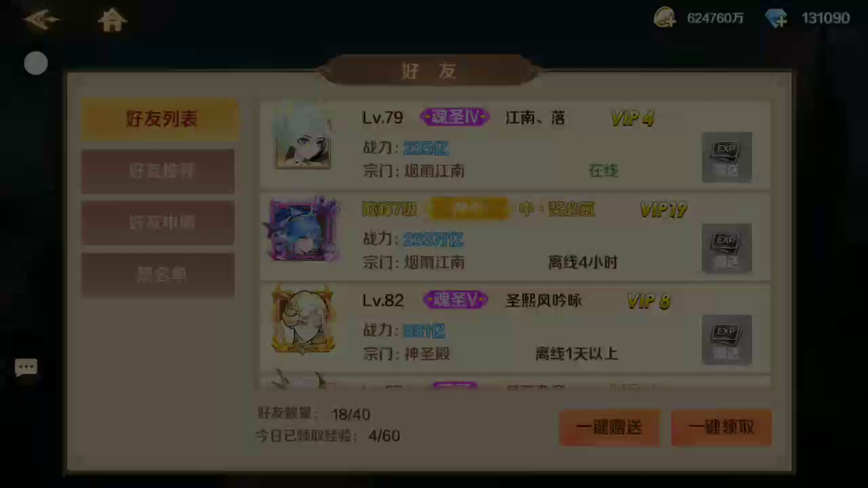
Task: Send EXP gift to VIP19 friend
Action: coord(726,249)
